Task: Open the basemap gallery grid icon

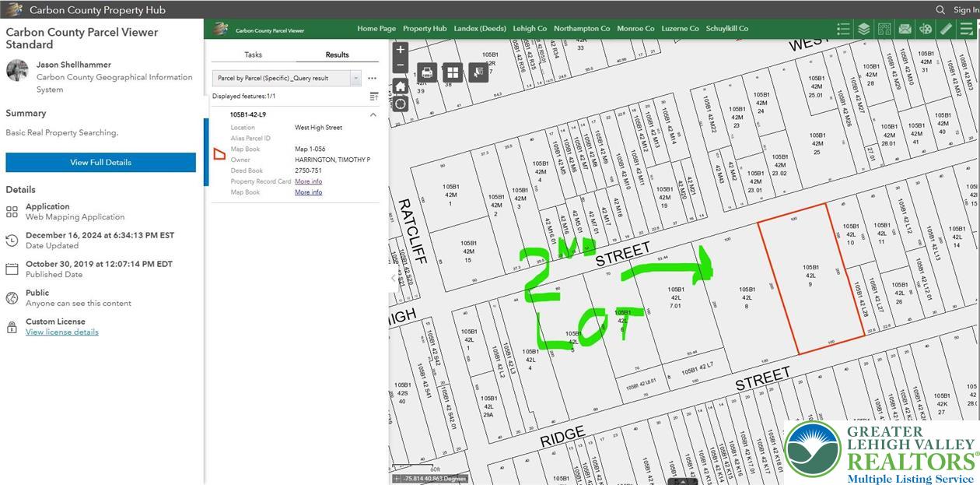Action: click(453, 73)
